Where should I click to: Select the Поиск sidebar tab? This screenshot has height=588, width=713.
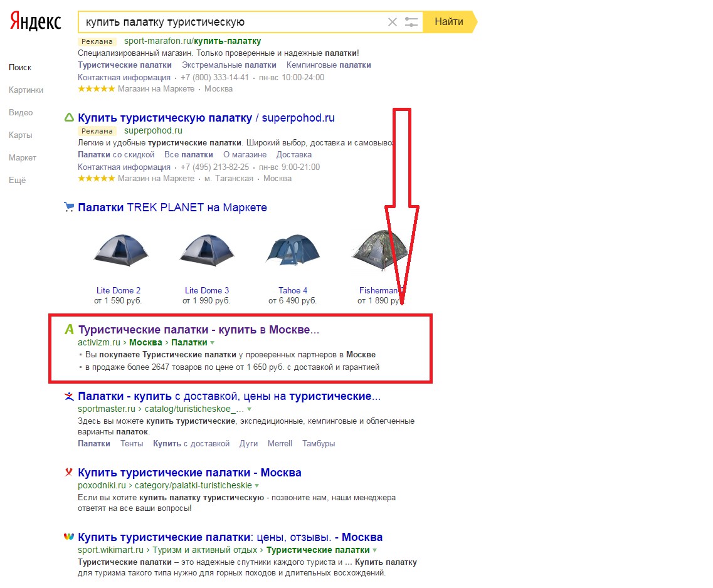click(x=20, y=67)
